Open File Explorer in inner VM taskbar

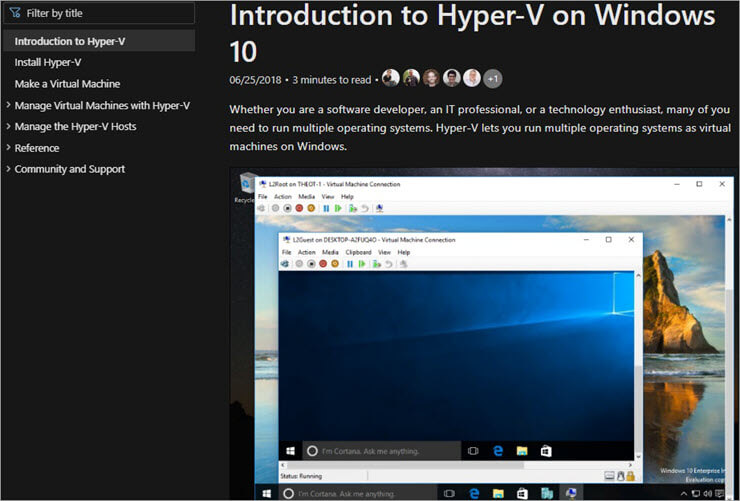(x=521, y=451)
